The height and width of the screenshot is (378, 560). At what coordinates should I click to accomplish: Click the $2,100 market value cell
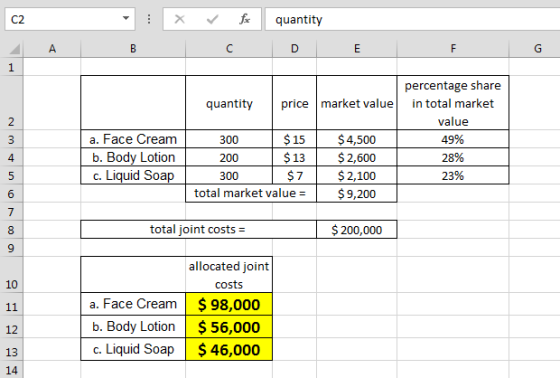[357, 175]
